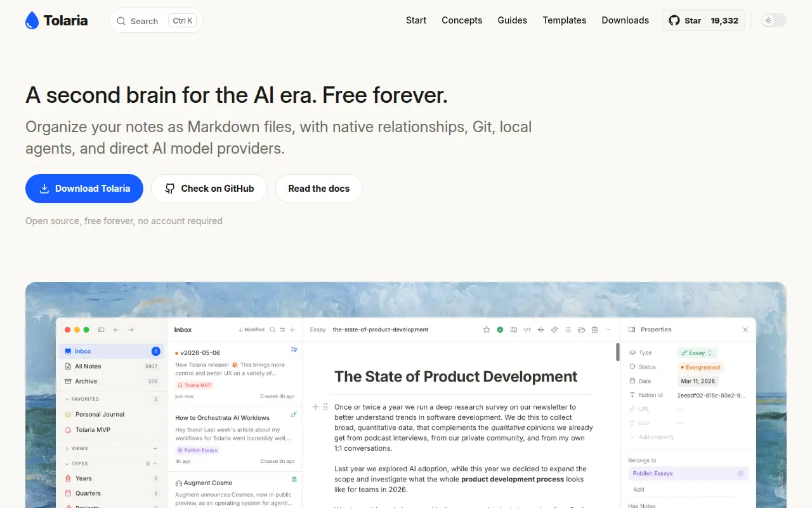The width and height of the screenshot is (812, 508).
Task: Open the Guides nav item
Action: click(513, 20)
